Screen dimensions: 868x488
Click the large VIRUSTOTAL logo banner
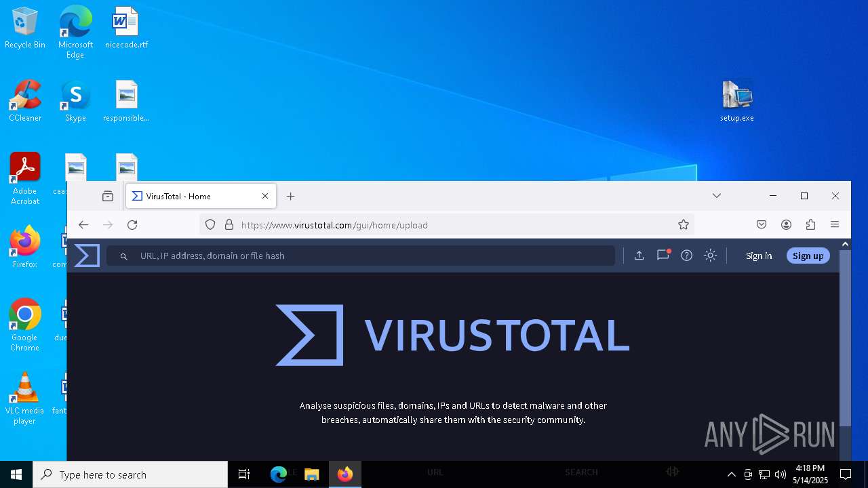point(452,335)
